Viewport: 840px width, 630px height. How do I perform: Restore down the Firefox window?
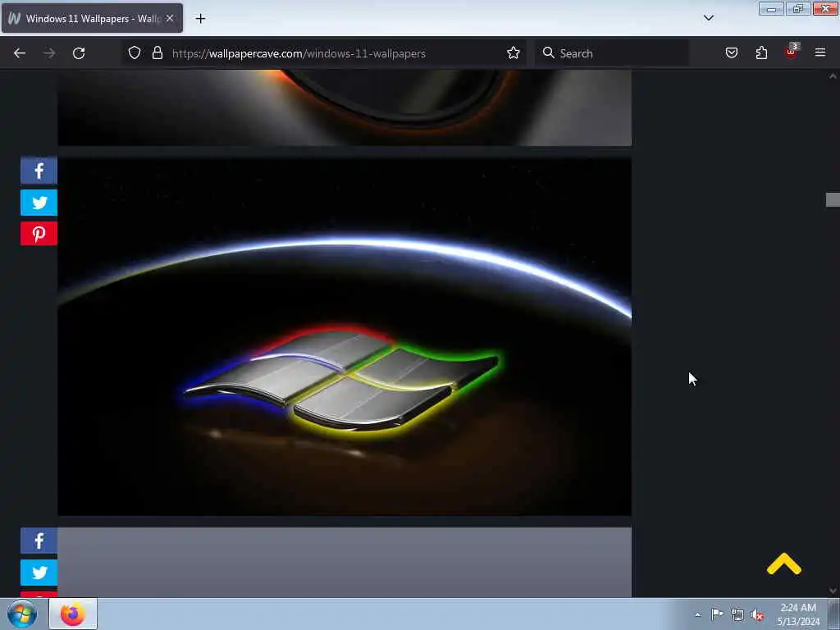tap(798, 9)
